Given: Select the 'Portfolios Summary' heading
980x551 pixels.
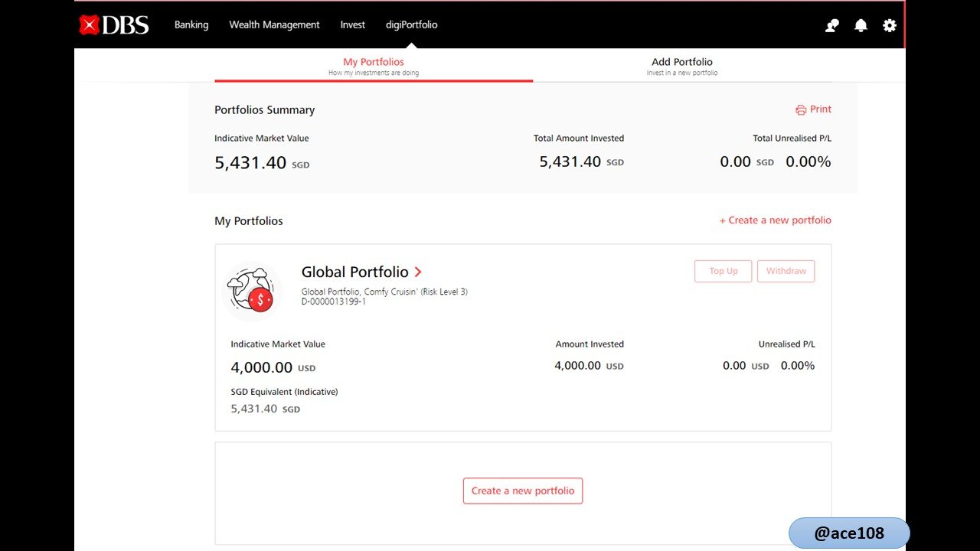Looking at the screenshot, I should tap(264, 110).
